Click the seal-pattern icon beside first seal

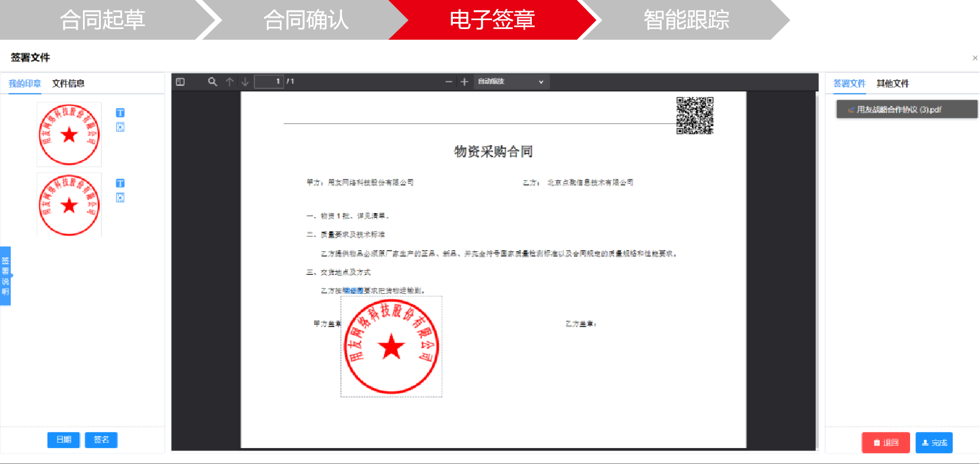120,127
